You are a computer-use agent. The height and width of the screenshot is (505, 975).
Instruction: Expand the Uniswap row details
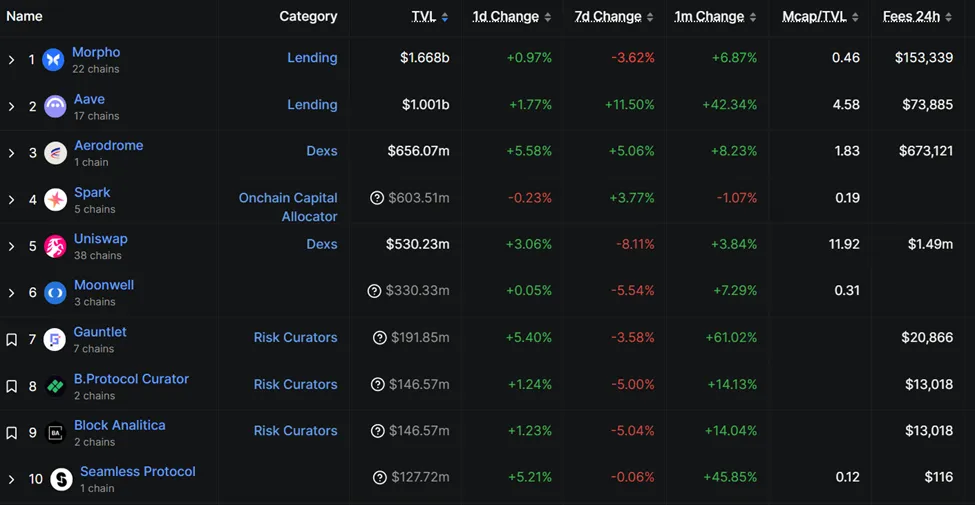tap(12, 246)
